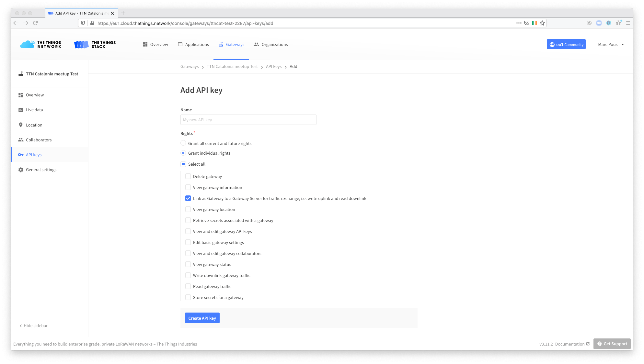Click the Location pin icon
The height and width of the screenshot is (364, 644).
21,125
